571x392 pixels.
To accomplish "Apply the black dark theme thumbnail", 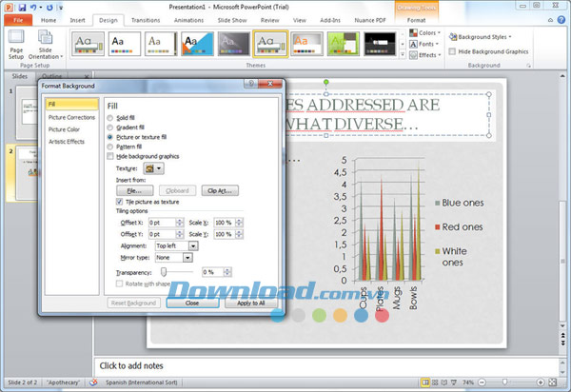I will pos(380,44).
